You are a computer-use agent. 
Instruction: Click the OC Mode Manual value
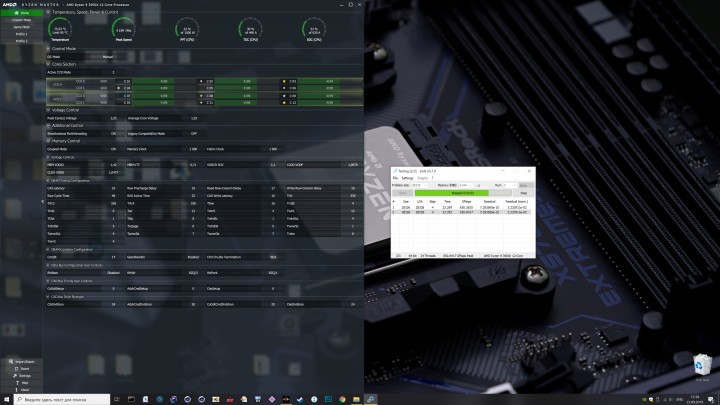click(107, 56)
